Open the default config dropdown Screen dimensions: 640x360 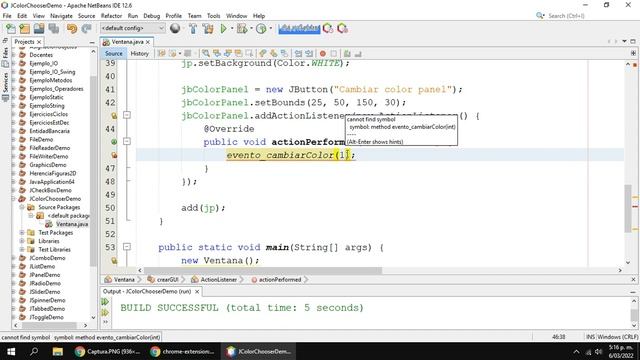[x=133, y=28]
